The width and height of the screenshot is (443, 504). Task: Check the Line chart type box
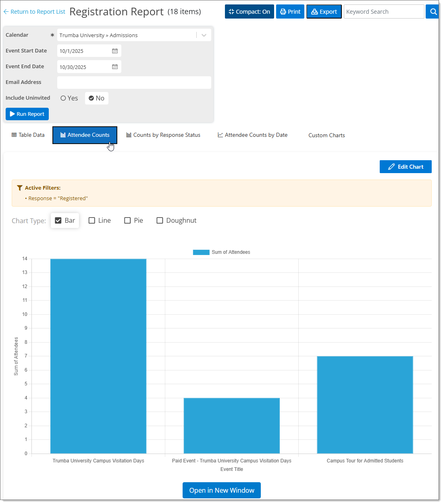[x=92, y=220]
